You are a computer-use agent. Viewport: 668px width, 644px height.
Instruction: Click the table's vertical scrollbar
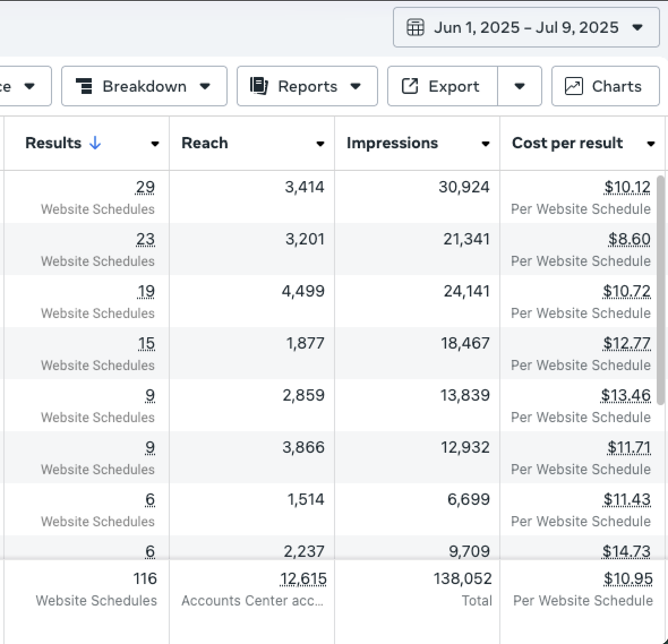pos(661,290)
